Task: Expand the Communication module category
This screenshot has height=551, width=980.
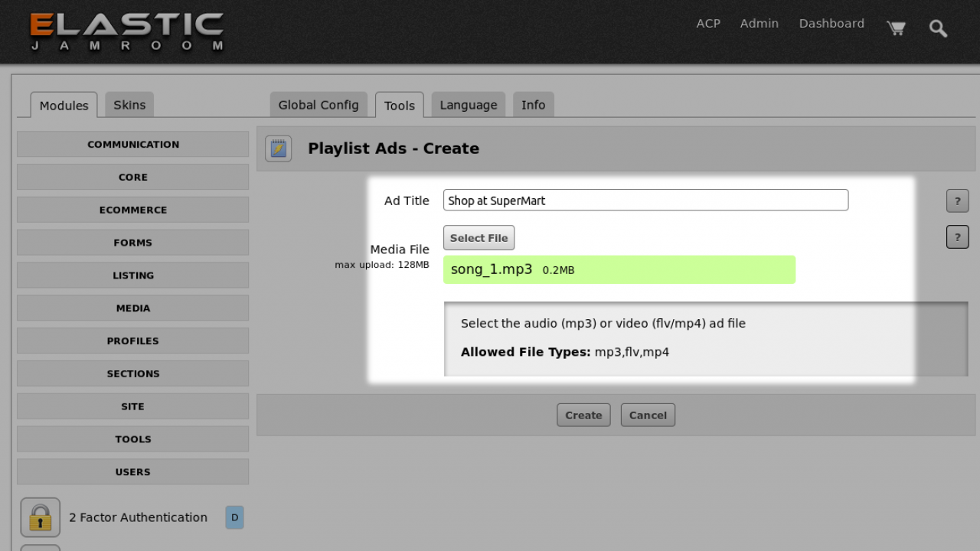Action: (x=133, y=144)
